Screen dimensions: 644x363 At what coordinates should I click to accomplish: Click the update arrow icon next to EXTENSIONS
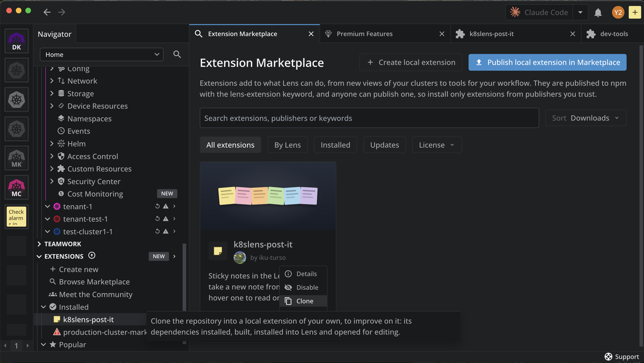(92, 256)
